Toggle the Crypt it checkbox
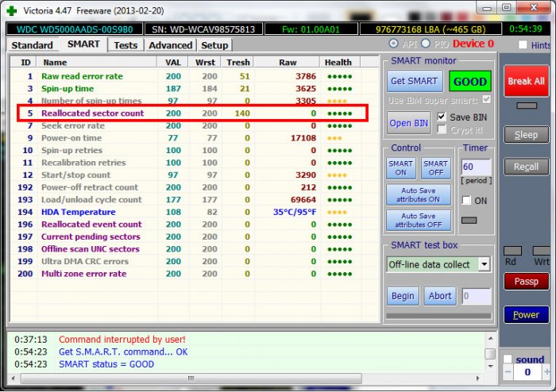The image size is (556, 392). click(x=442, y=129)
